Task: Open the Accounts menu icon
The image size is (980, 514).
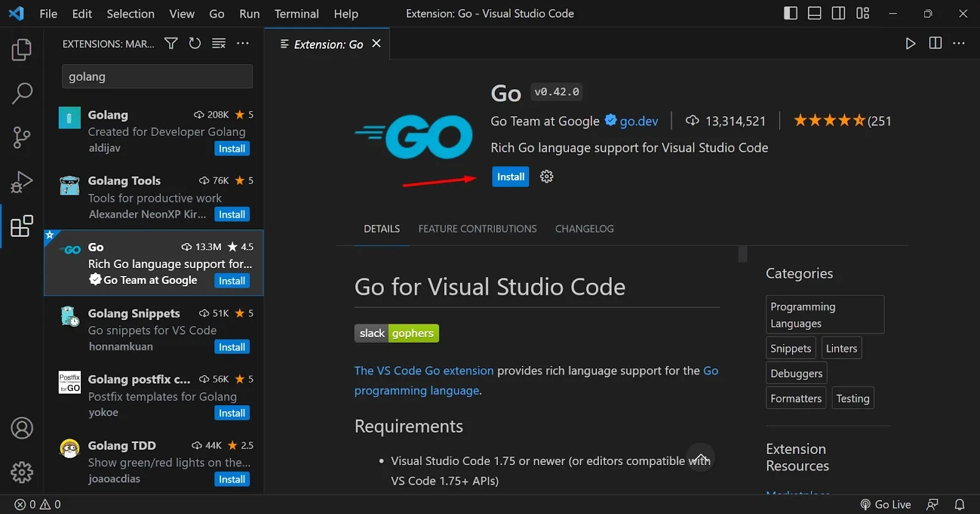Action: click(x=22, y=428)
